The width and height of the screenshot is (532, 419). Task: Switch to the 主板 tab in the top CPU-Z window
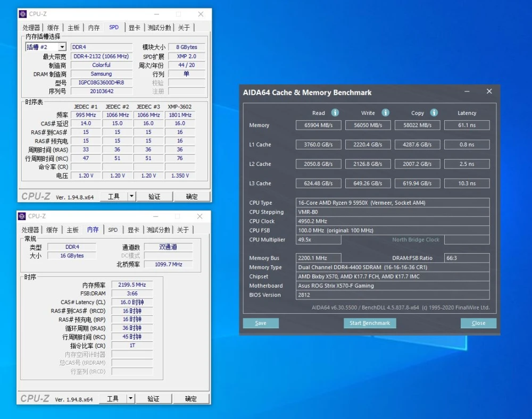tap(73, 28)
